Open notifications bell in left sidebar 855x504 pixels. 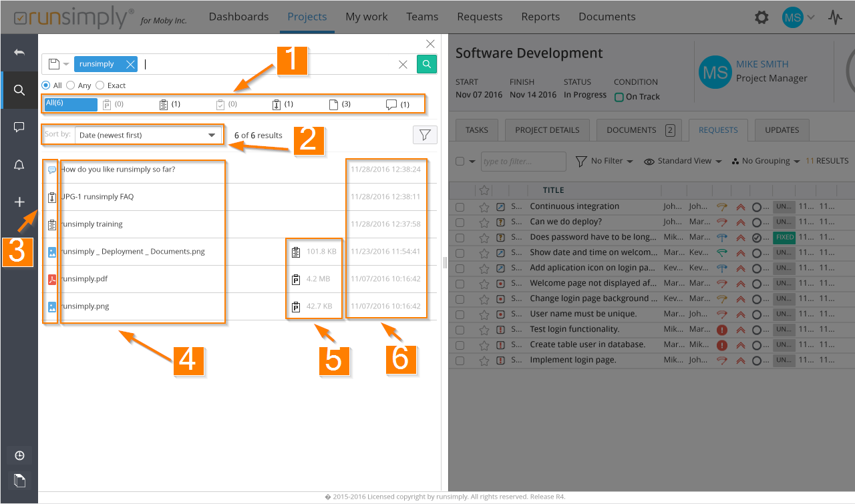[19, 166]
